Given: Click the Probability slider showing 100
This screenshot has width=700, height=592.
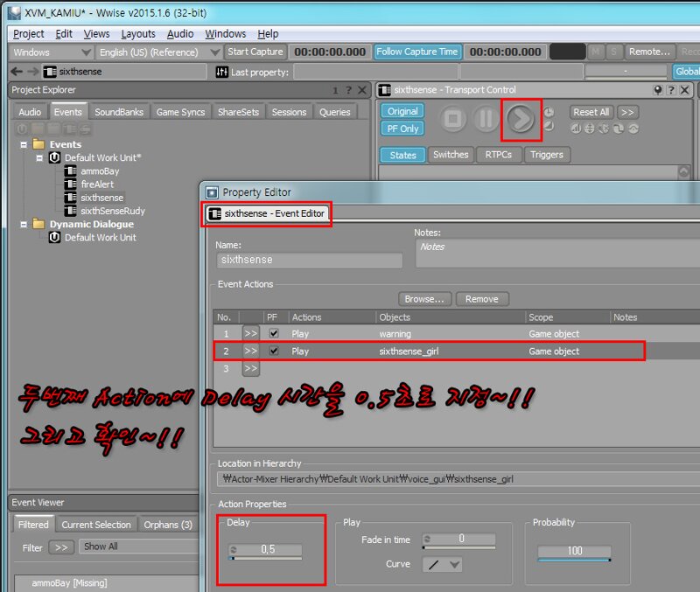Looking at the screenshot, I should click(x=575, y=553).
